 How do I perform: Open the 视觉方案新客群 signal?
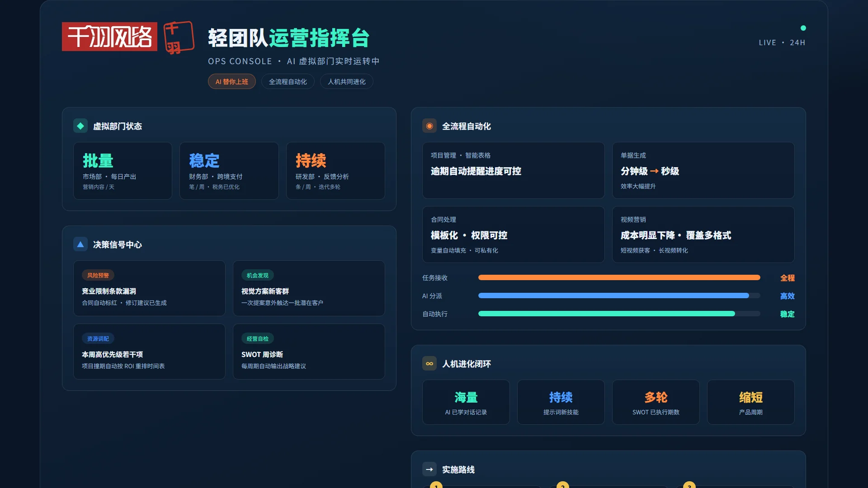[x=309, y=288]
